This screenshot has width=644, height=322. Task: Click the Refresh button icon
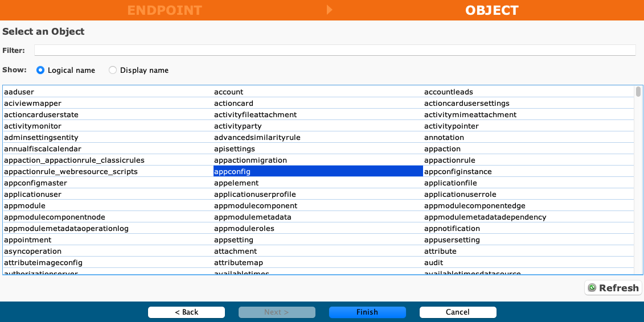point(592,288)
